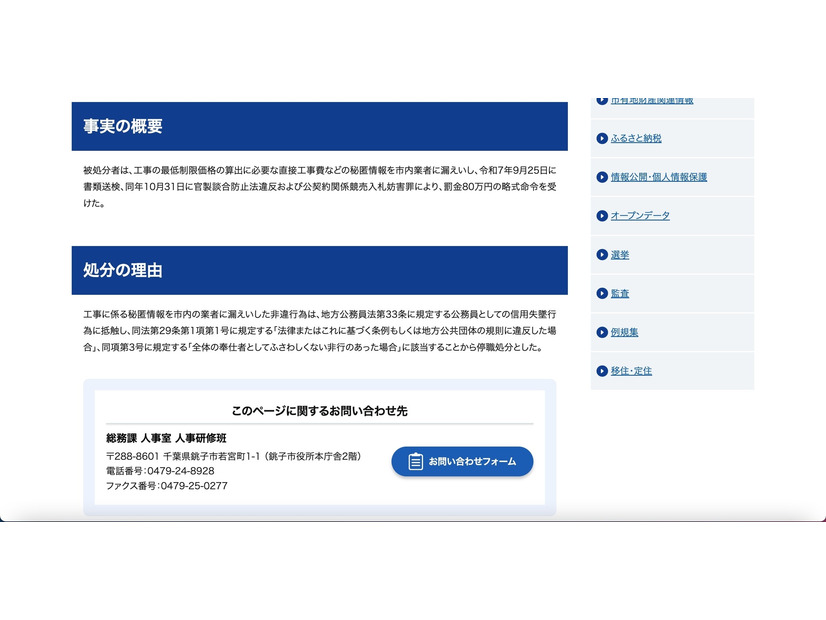Viewport: 826px width, 620px height.
Task: Click the arrow icon beside 例規集
Action: point(601,332)
